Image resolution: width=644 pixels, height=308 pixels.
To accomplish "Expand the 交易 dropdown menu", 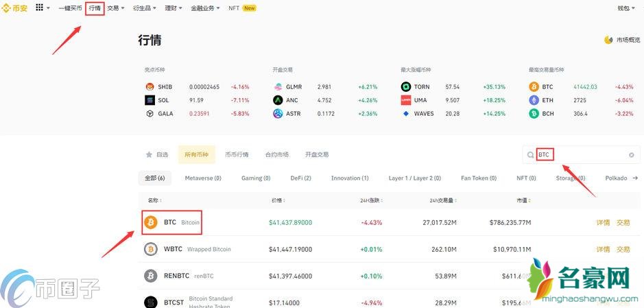I will 115,8.
